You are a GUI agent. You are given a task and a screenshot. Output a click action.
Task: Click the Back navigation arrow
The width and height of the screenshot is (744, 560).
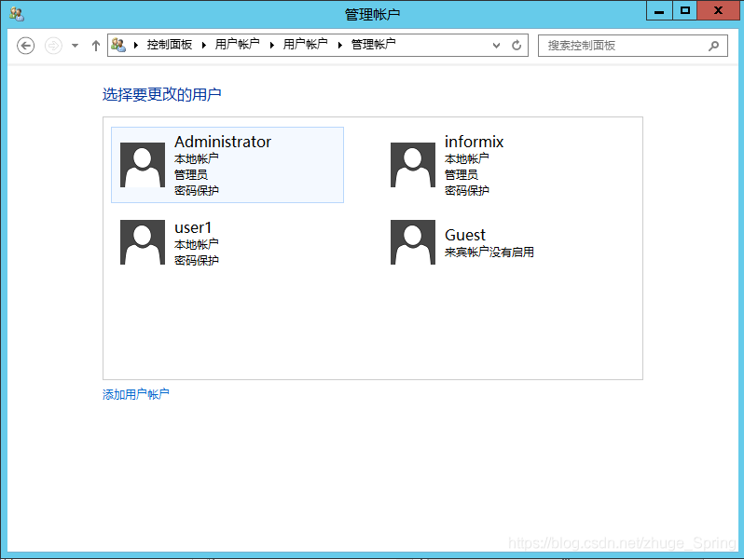[26, 46]
